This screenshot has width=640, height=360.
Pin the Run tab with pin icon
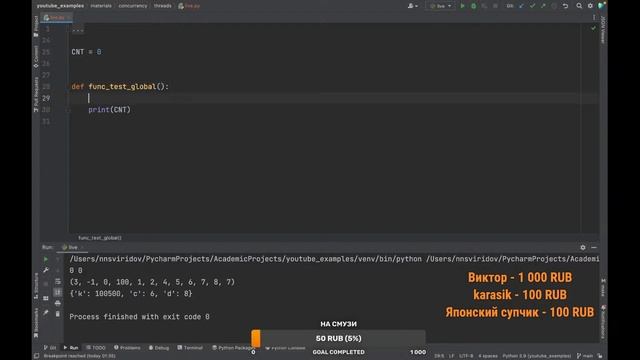click(x=46, y=313)
